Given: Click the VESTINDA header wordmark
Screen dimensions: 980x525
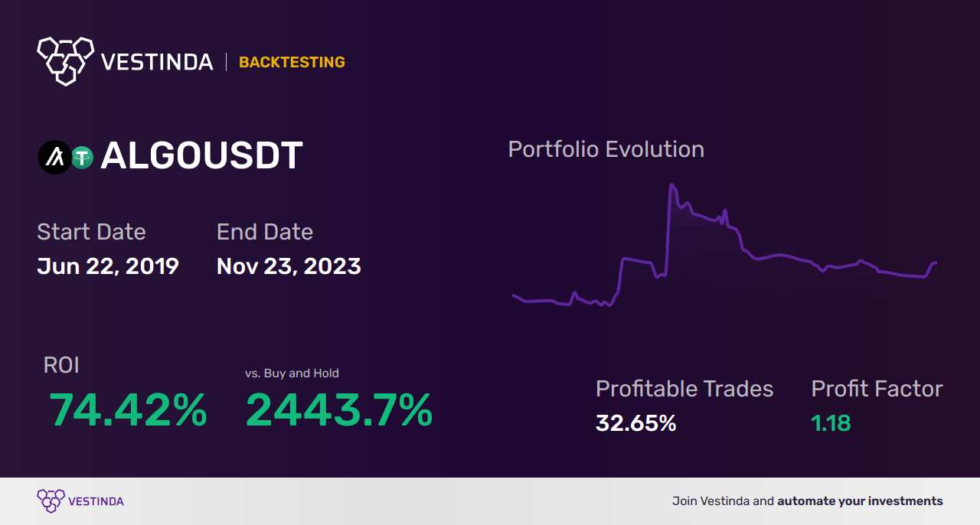Looking at the screenshot, I should pyautogui.click(x=157, y=62).
